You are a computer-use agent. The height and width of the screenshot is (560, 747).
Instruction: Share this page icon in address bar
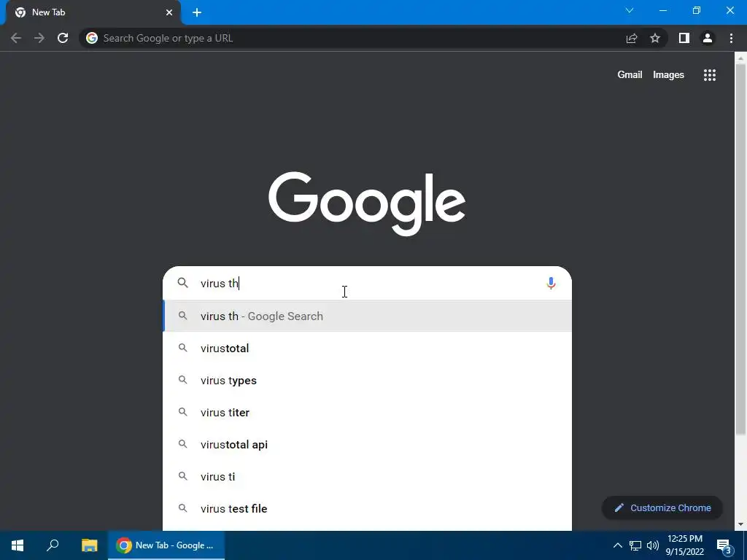coord(632,38)
